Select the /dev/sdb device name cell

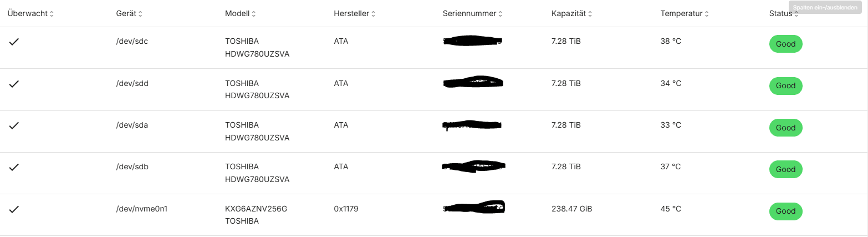[132, 167]
